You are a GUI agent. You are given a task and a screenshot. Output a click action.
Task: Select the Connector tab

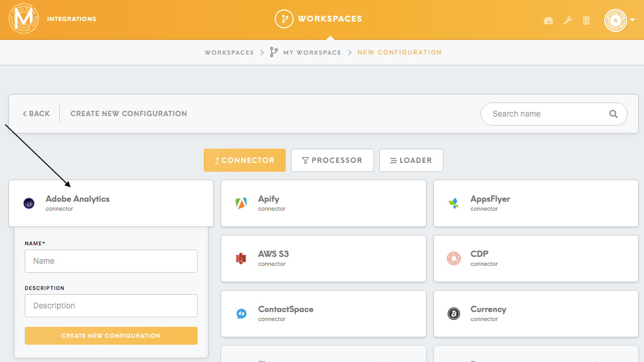pos(245,160)
